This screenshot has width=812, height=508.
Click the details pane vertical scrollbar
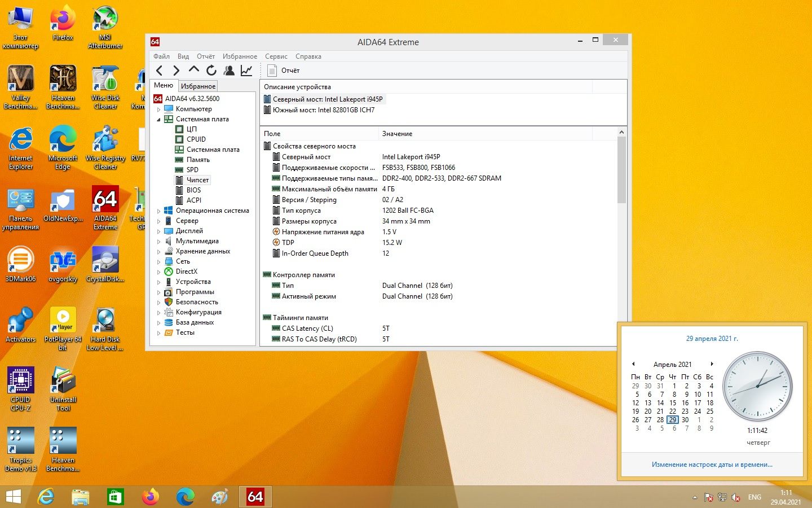pos(621,236)
